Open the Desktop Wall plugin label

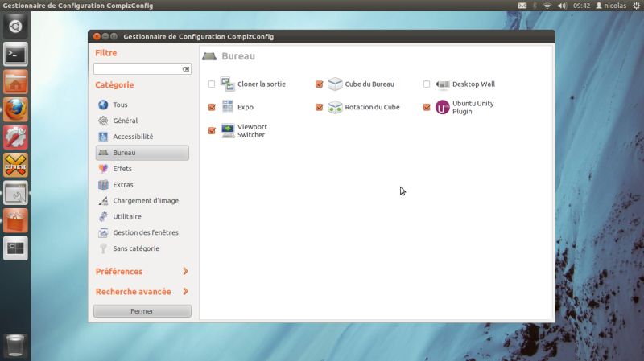tap(473, 84)
